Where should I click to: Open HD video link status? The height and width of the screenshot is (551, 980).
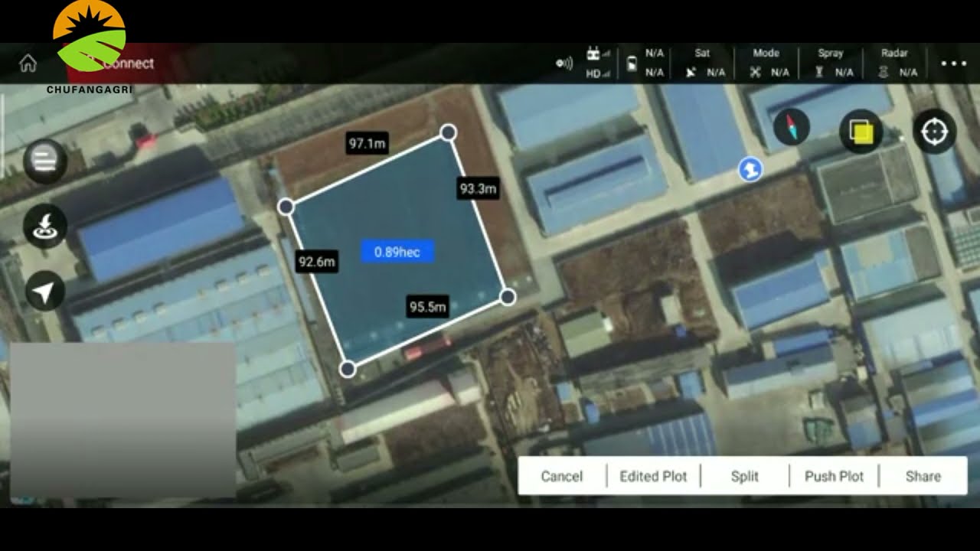(597, 73)
